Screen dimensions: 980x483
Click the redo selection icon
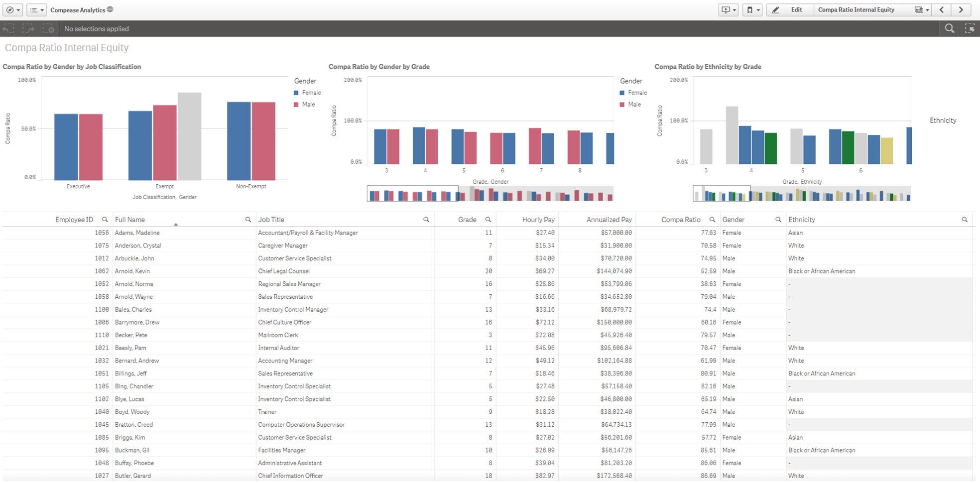click(30, 28)
